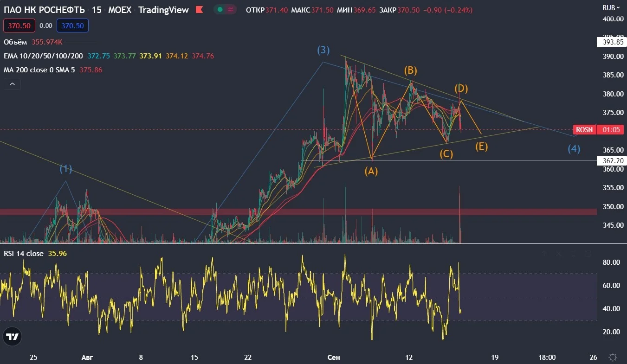627x364 pixels.
Task: Click the red flag icon beside TradingView
Action: [199, 10]
